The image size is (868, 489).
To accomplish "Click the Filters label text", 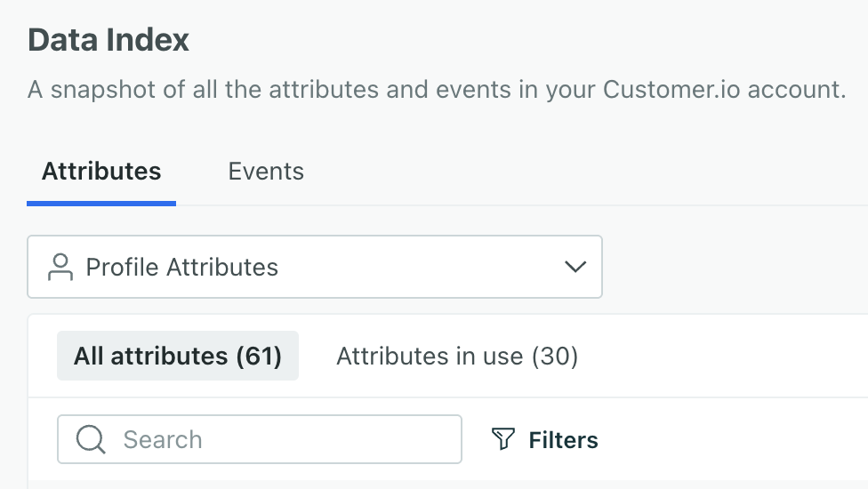I will [x=563, y=439].
